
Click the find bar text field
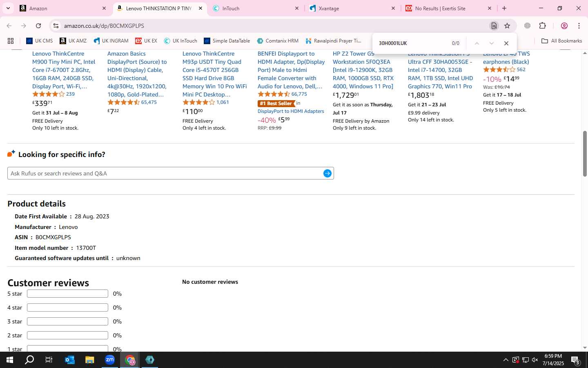[412, 43]
